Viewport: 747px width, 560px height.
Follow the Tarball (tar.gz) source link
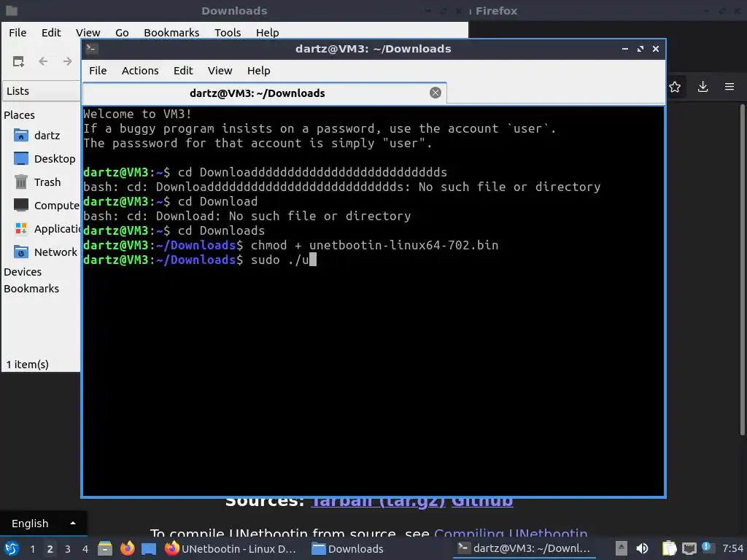tap(378, 501)
